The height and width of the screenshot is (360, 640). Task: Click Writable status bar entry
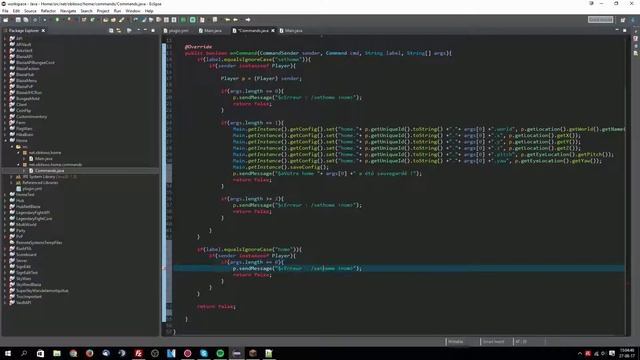click(456, 342)
